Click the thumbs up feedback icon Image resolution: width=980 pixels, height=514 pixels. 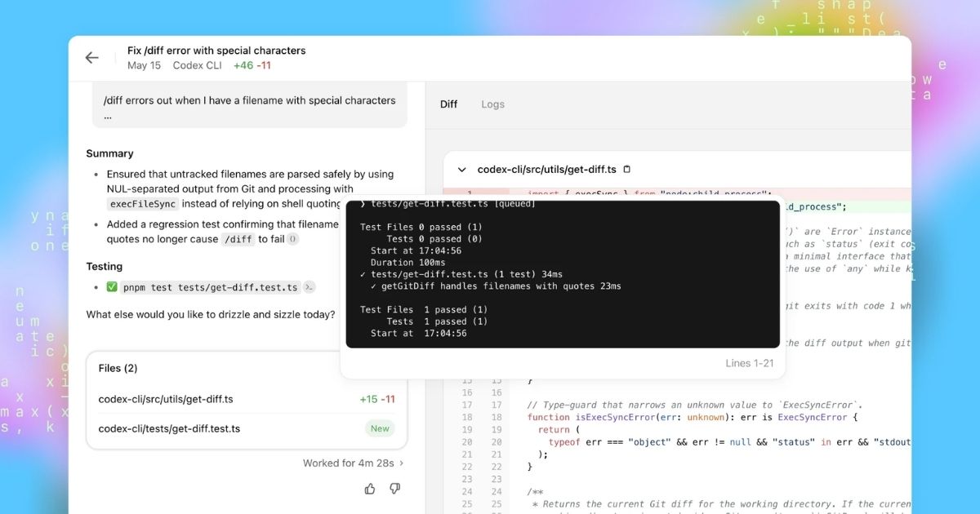(x=370, y=489)
